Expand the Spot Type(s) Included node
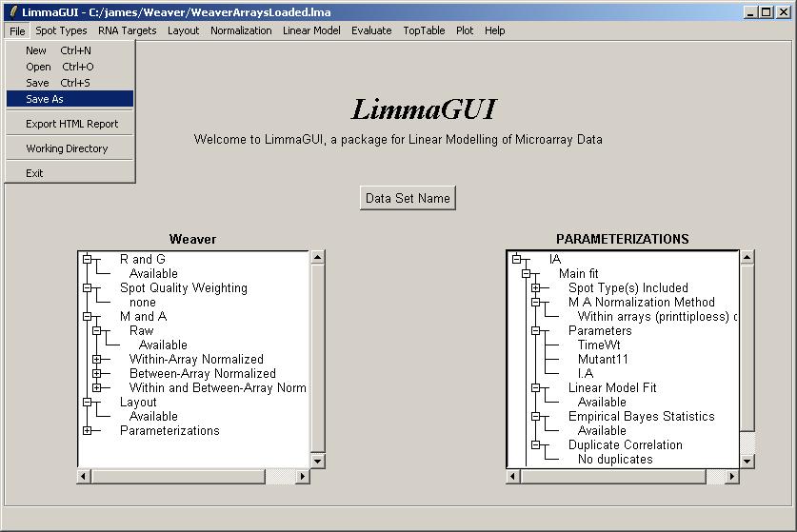 pyautogui.click(x=535, y=288)
